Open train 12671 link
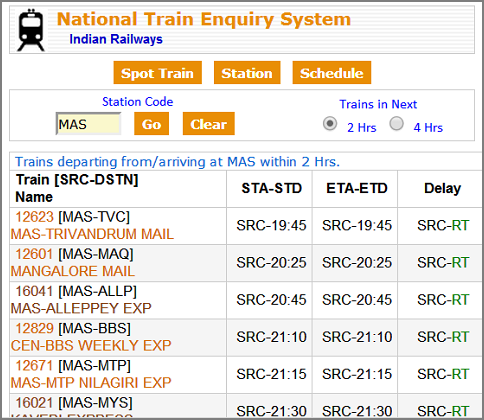 click(34, 366)
